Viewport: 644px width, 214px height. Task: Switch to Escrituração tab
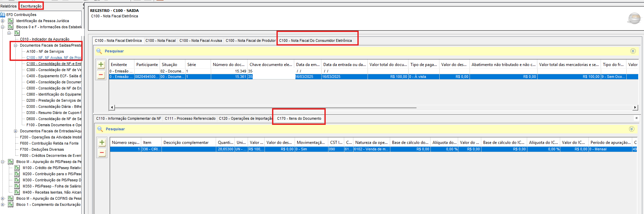pos(31,6)
